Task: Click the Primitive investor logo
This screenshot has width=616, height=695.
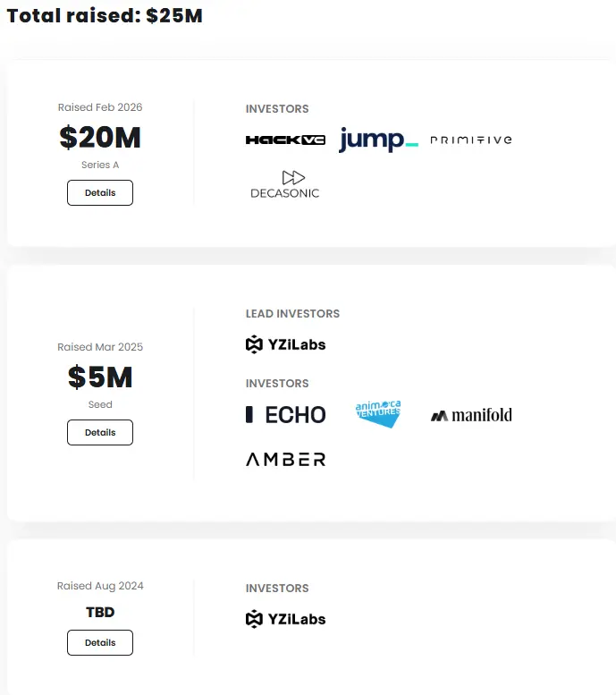Action: click(471, 140)
